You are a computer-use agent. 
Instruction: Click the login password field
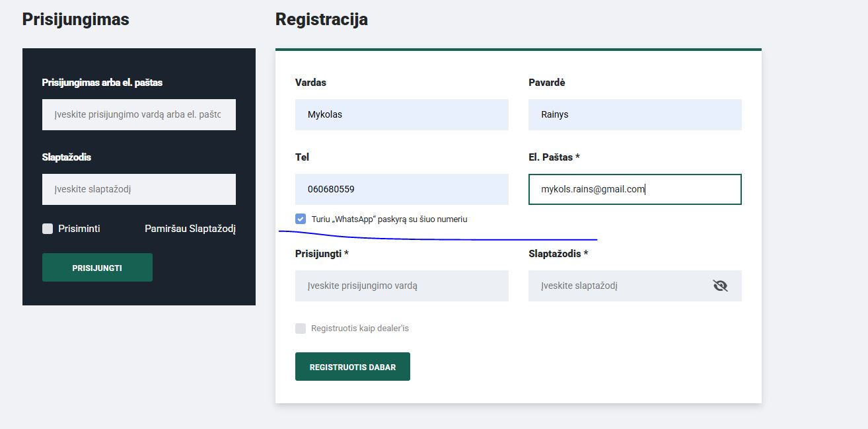(x=139, y=189)
